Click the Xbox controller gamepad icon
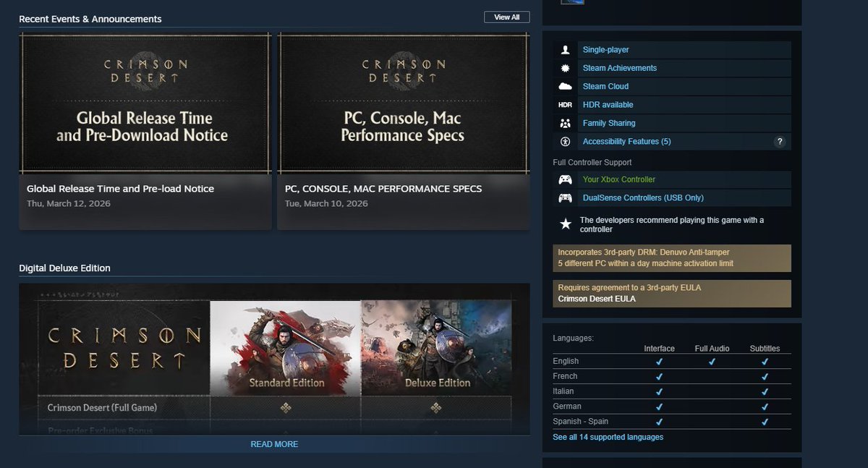Viewport: 868px width, 468px height. click(566, 179)
